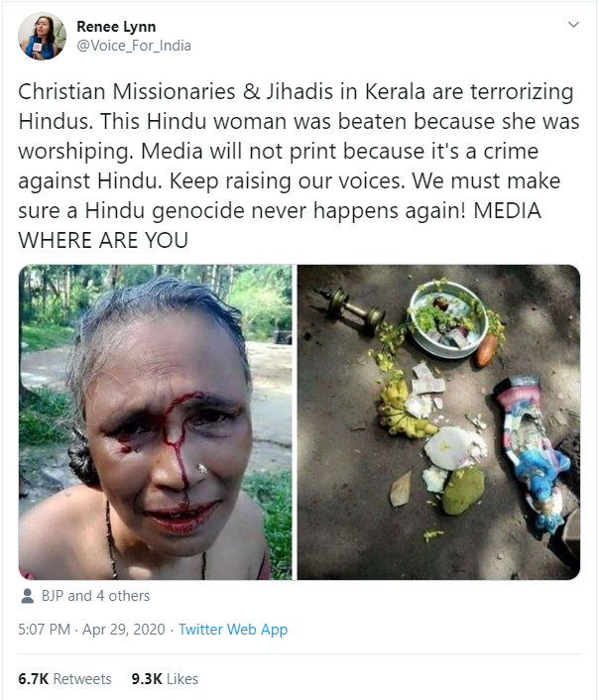Click the word Retweets beside 6.7K
The width and height of the screenshot is (599, 700).
(x=82, y=679)
